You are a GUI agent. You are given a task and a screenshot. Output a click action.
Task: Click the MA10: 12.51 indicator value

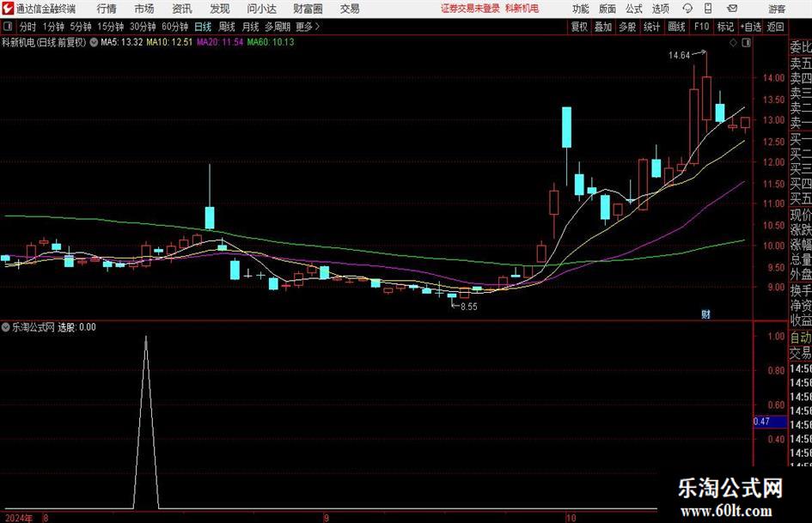[x=169, y=42]
